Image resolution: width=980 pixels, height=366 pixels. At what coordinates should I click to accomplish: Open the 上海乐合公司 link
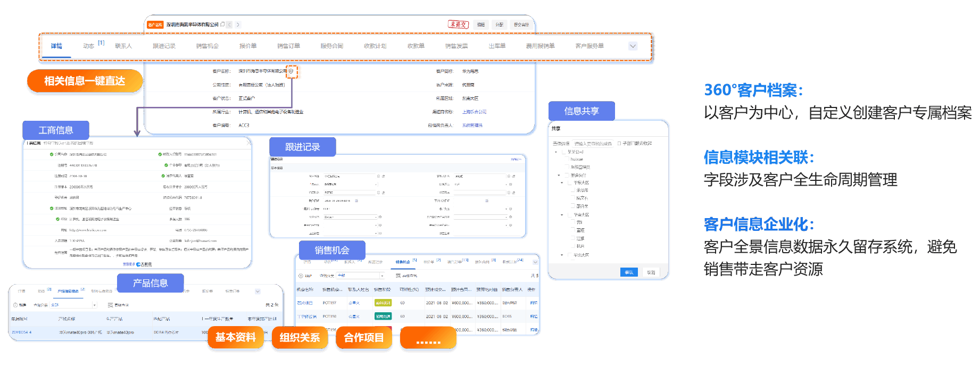click(474, 112)
